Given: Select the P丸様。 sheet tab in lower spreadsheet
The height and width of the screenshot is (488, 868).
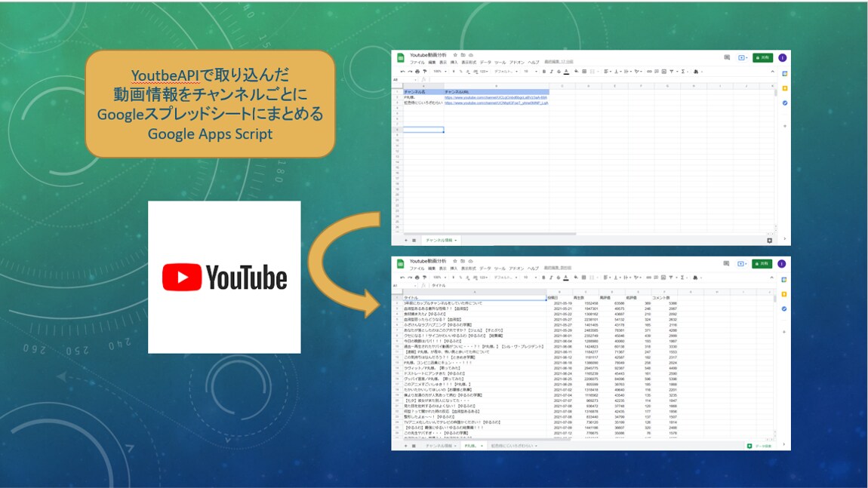Looking at the screenshot, I should pos(472,446).
